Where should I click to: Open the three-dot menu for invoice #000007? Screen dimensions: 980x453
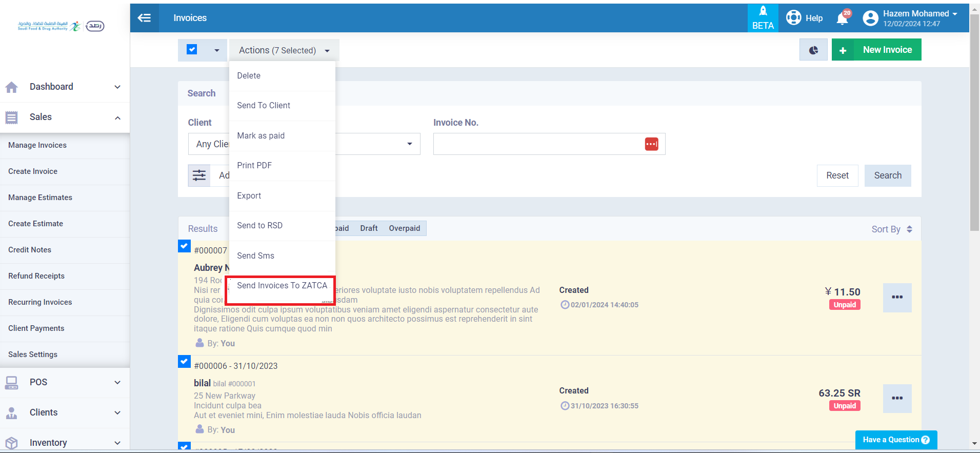[897, 298]
